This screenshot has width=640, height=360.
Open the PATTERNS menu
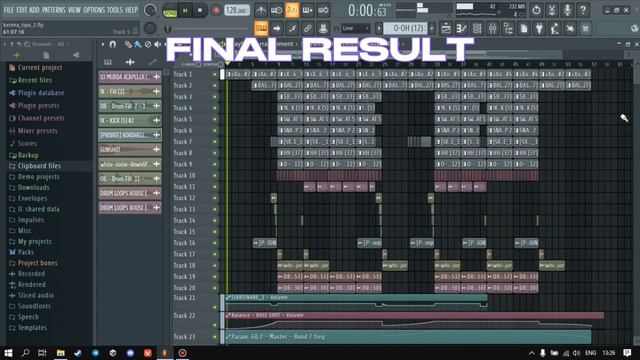[x=53, y=10]
